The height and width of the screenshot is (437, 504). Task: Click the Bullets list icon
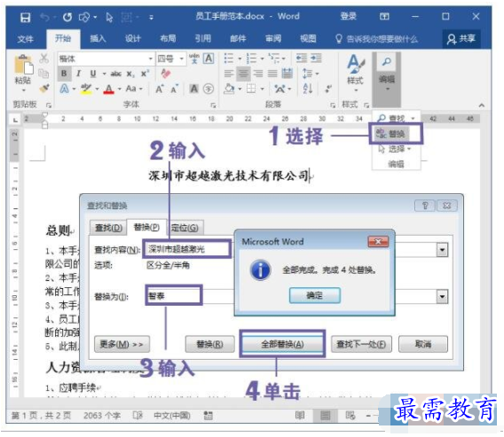(x=229, y=59)
